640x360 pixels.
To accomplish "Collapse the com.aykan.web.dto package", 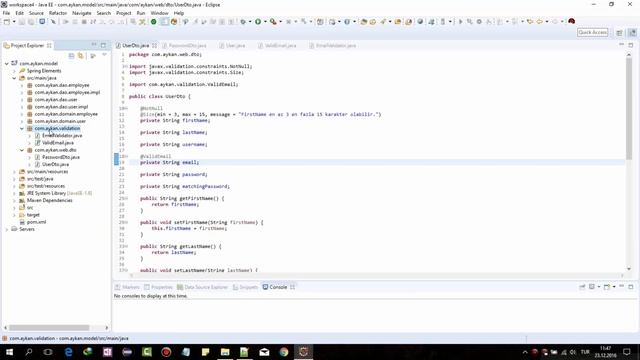I will [22, 150].
